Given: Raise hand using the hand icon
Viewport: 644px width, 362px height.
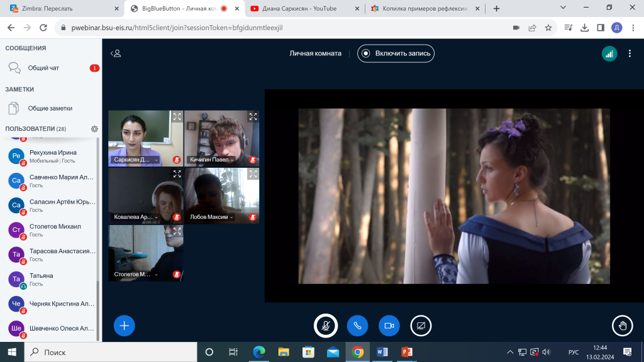Looking at the screenshot, I should tap(622, 326).
